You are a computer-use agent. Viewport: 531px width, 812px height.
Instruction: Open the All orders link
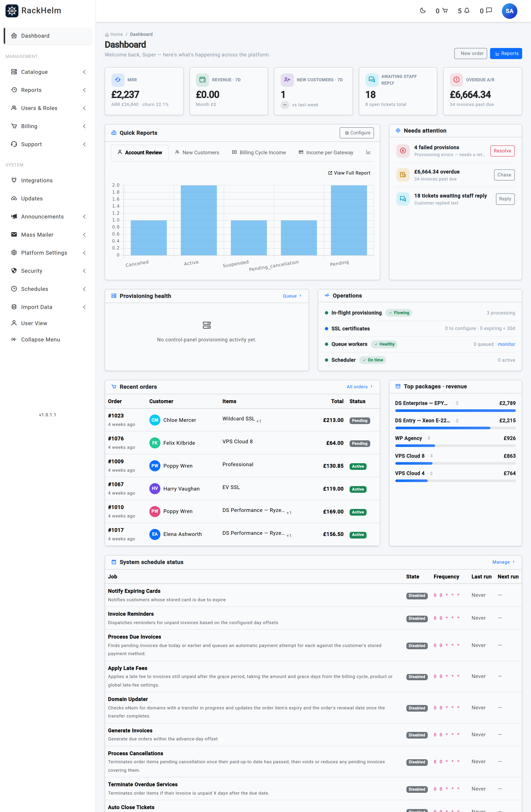(x=360, y=387)
